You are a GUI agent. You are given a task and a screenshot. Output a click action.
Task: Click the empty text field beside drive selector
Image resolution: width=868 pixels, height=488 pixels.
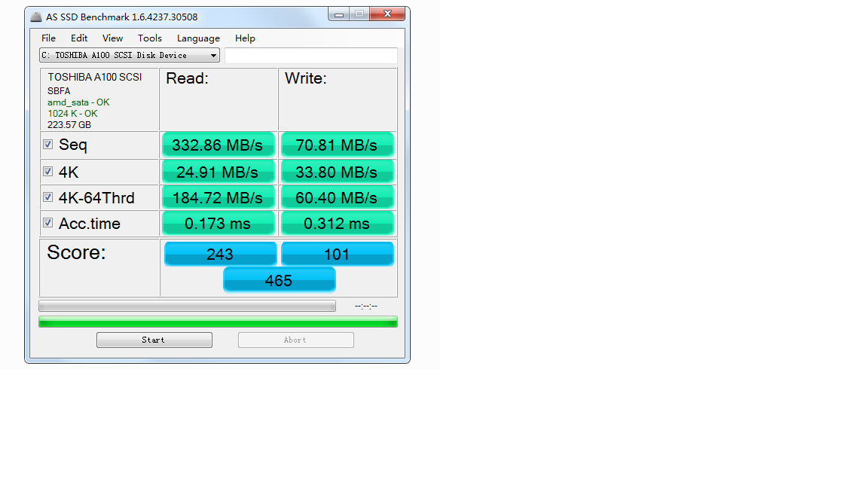(x=311, y=55)
